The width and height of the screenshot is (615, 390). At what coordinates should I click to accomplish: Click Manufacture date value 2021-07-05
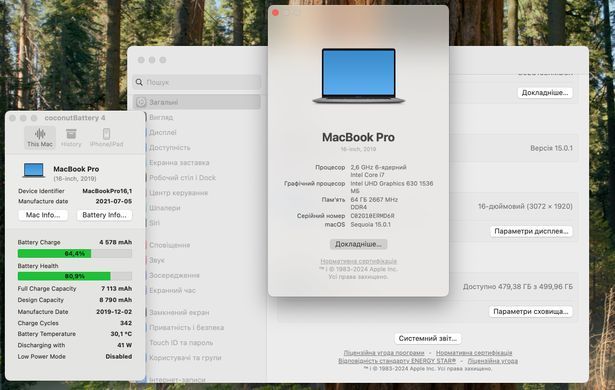coord(114,201)
